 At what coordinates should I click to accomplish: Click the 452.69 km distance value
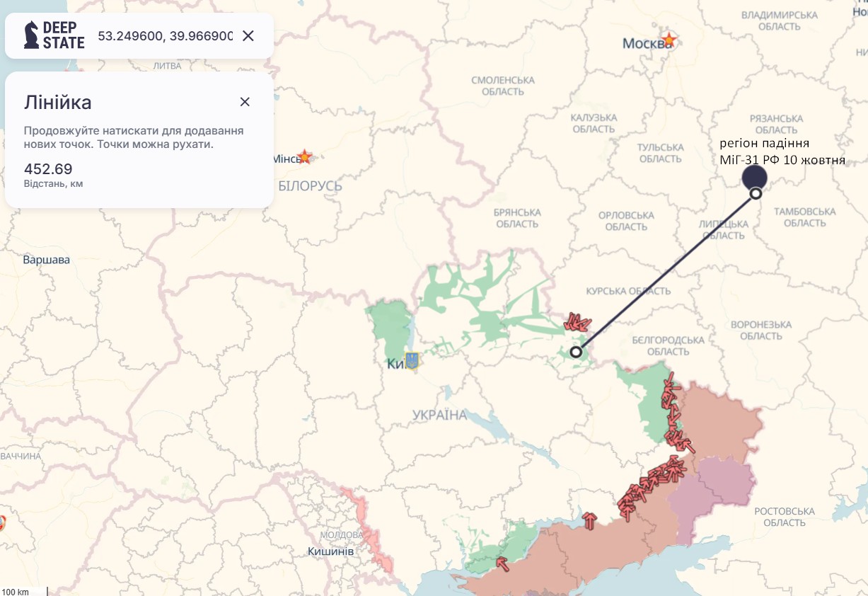[x=48, y=169]
